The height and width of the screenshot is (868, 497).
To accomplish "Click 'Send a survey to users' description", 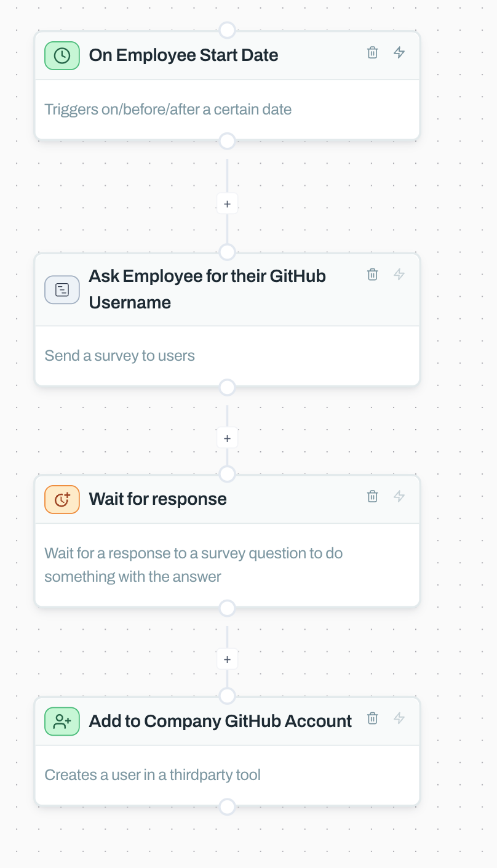I will click(119, 356).
